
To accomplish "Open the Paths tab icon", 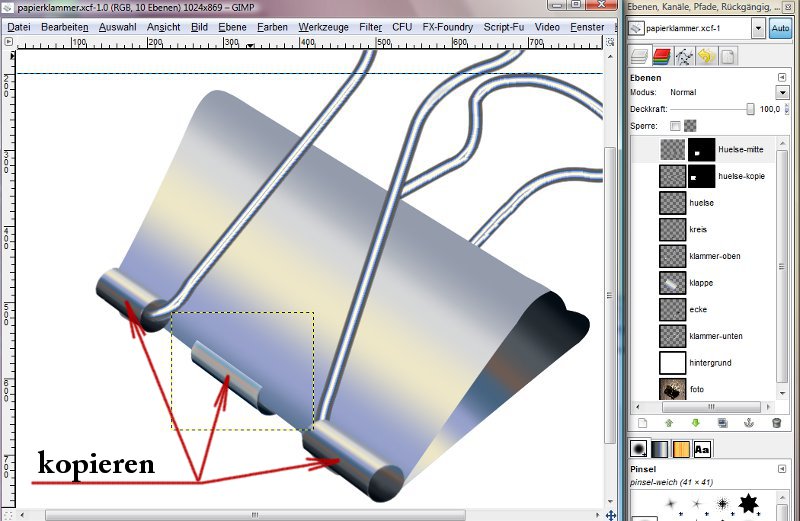I will [x=683, y=58].
